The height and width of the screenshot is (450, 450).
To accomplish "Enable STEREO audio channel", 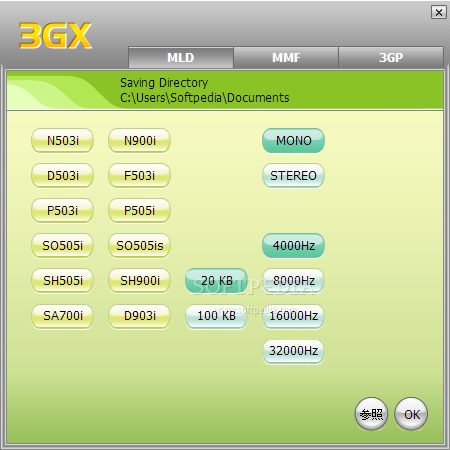I will click(x=293, y=175).
